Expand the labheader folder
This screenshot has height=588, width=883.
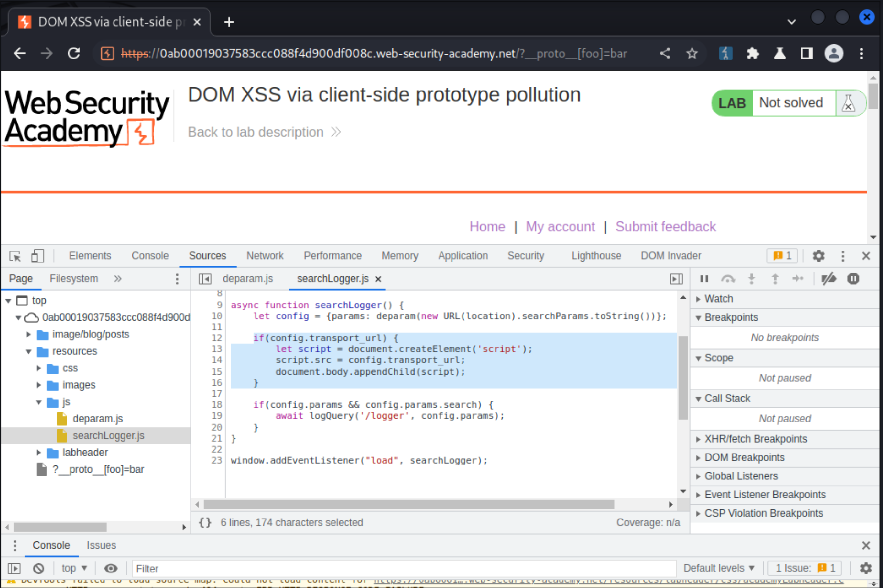point(38,453)
